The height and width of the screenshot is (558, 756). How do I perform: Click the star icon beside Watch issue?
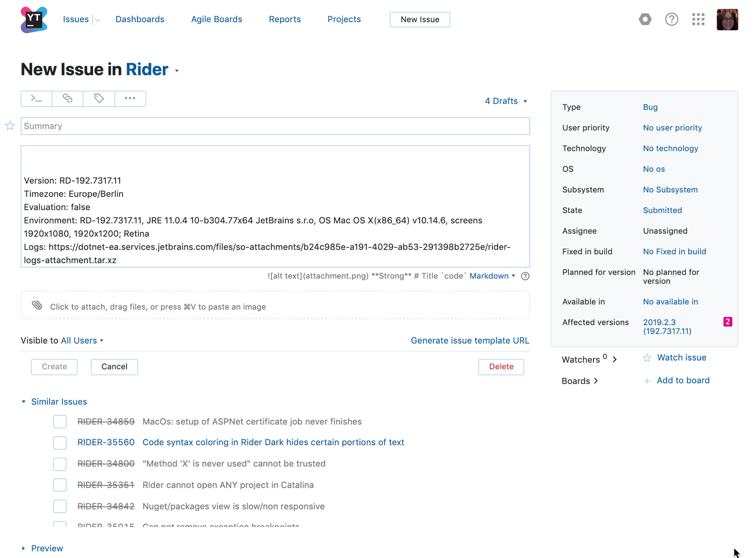[647, 358]
